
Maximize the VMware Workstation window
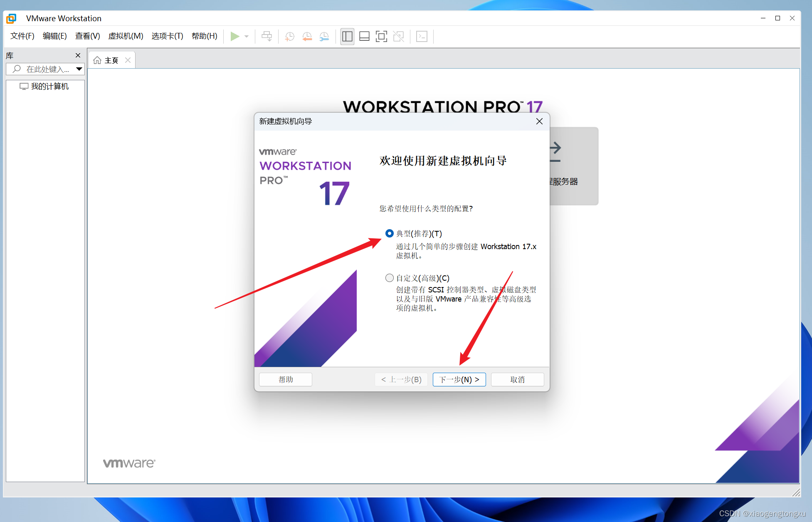[x=777, y=18]
